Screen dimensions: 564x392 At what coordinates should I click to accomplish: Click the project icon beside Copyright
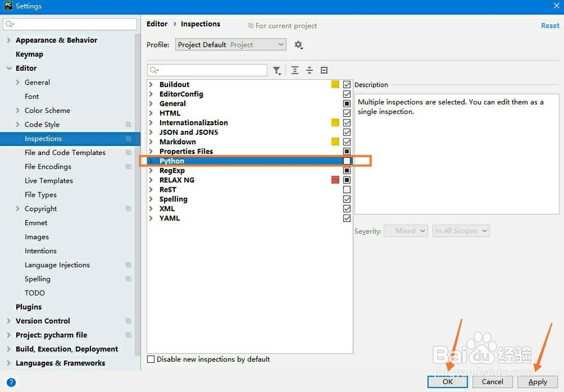[x=128, y=209]
